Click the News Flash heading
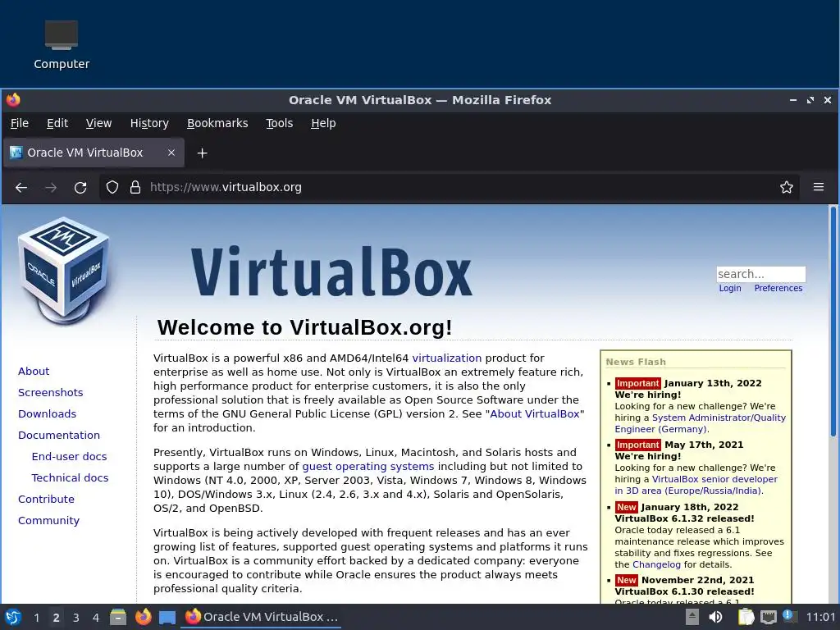The image size is (840, 630). tap(636, 362)
